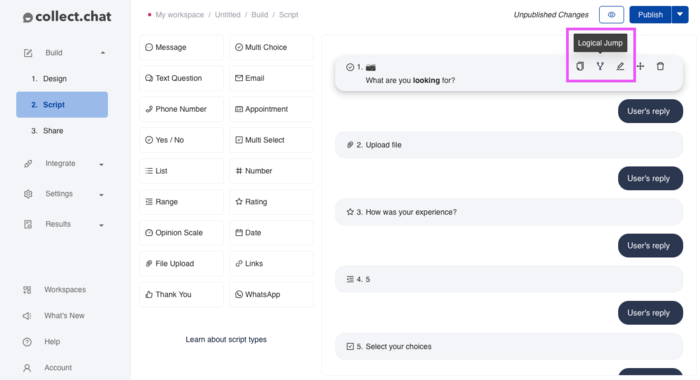Viewport: 700px width, 380px height.
Task: Delete question 1 with the trash icon
Action: pyautogui.click(x=660, y=67)
